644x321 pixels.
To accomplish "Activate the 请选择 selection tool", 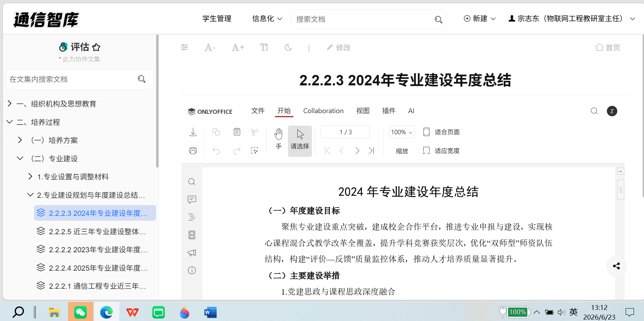I will coord(300,141).
